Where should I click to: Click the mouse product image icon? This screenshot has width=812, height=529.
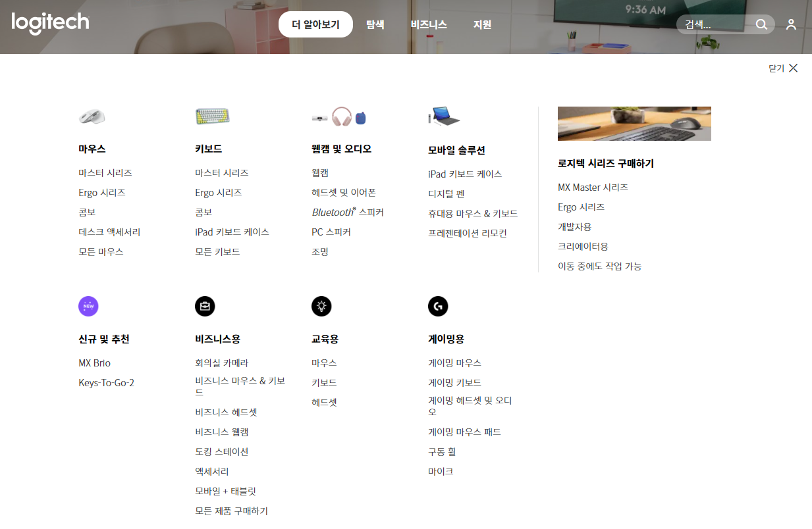pyautogui.click(x=92, y=116)
